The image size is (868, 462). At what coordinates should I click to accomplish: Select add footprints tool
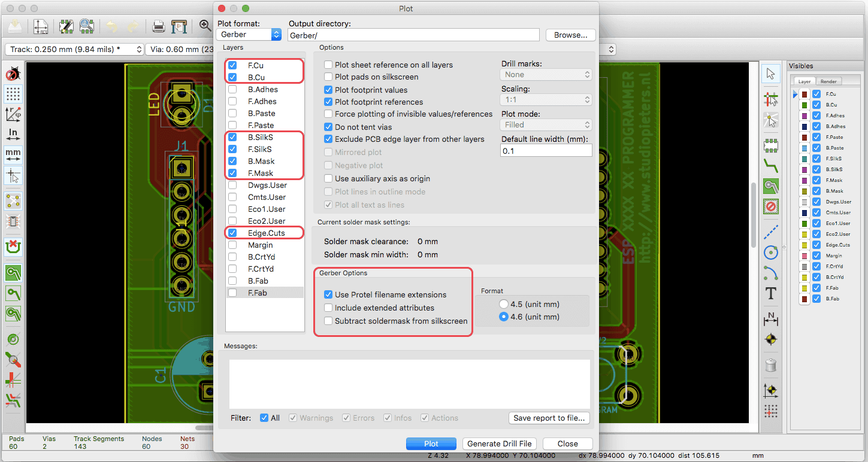771,145
